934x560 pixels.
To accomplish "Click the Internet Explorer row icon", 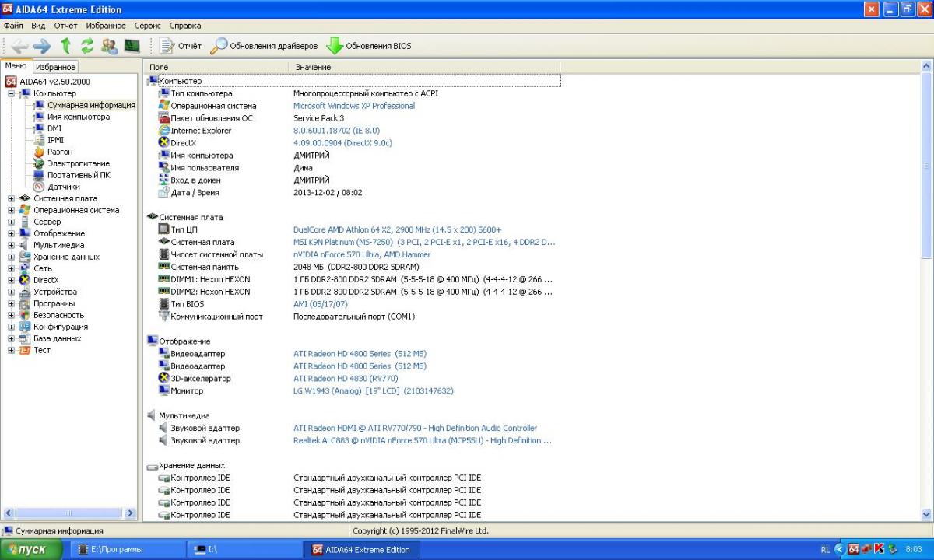I will pyautogui.click(x=163, y=131).
